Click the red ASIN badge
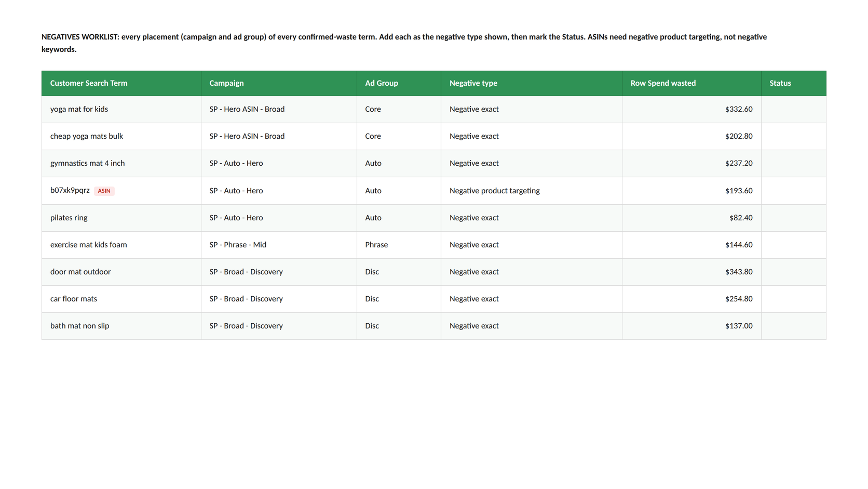Viewport: 868px width, 489px height. coord(104,191)
